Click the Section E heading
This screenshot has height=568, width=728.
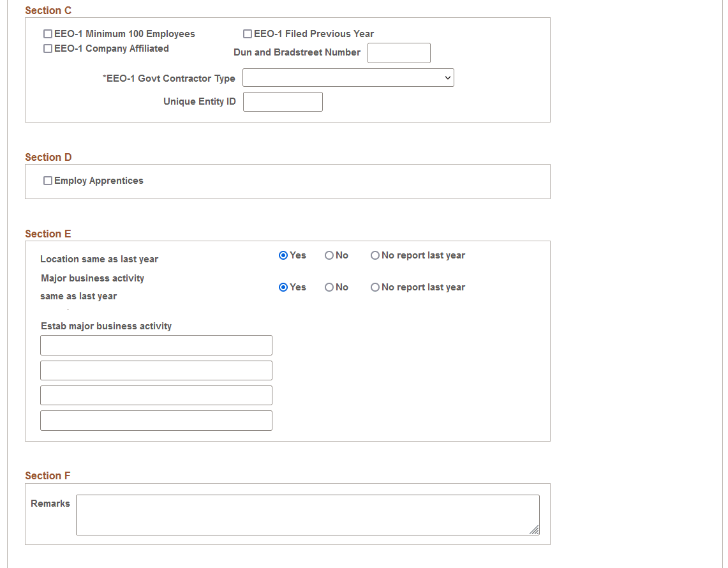pos(48,234)
